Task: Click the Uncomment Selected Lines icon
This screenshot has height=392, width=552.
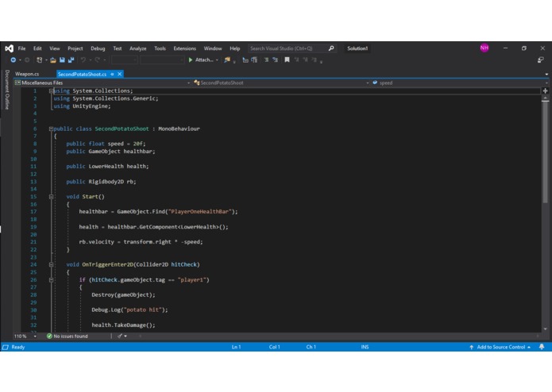Action: coord(254,60)
